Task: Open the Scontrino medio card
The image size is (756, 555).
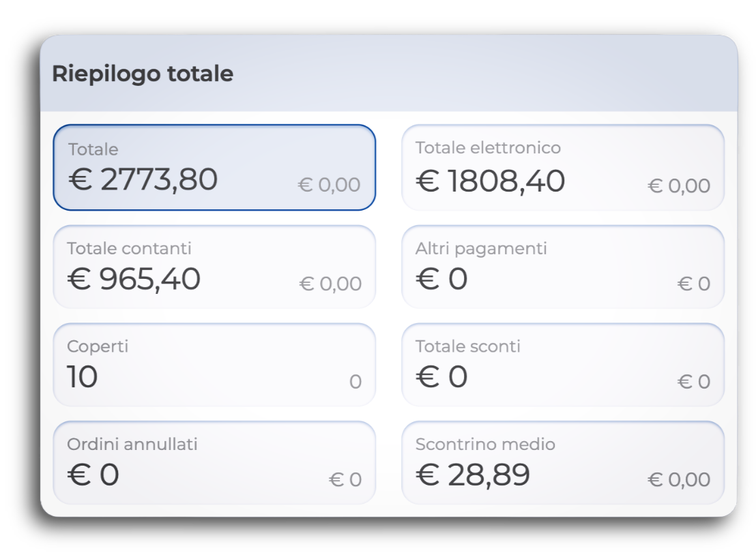Action: point(562,463)
